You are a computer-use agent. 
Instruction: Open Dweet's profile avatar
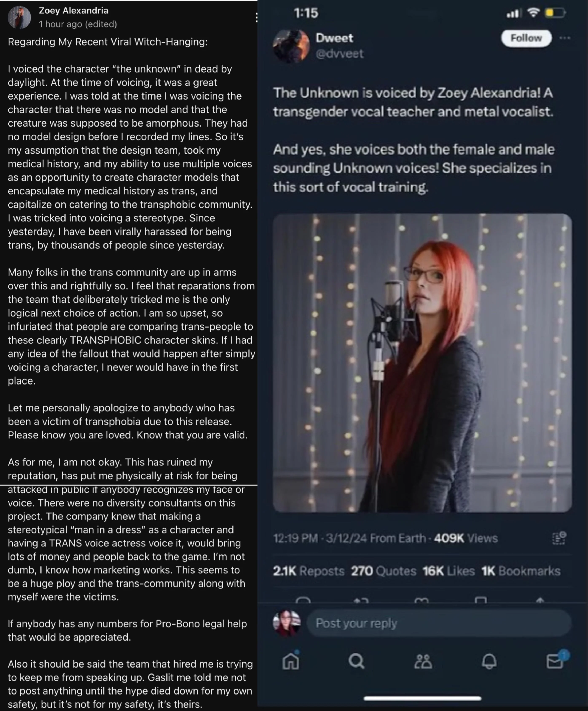(291, 46)
